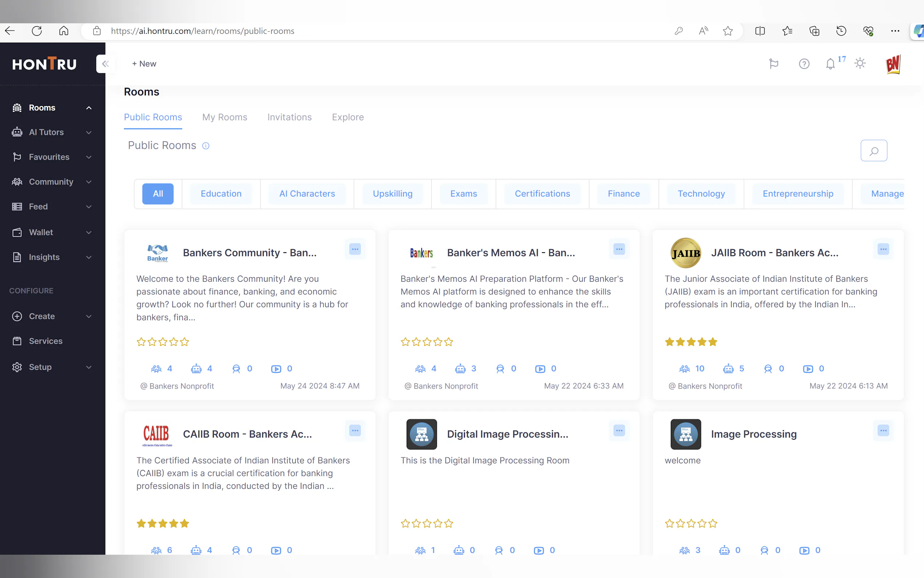Viewport: 924px width, 578px height.
Task: Filter rooms by Certifications category
Action: 542,194
